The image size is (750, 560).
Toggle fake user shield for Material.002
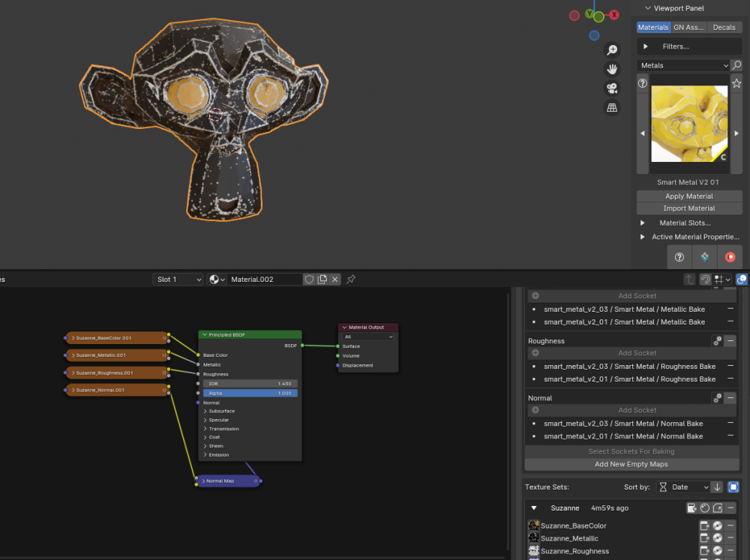point(308,280)
